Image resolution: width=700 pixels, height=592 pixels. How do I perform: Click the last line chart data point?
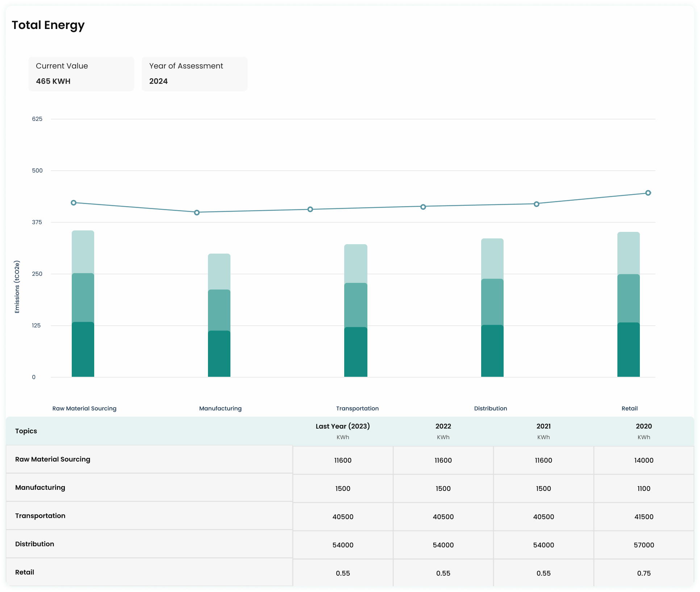tap(648, 193)
